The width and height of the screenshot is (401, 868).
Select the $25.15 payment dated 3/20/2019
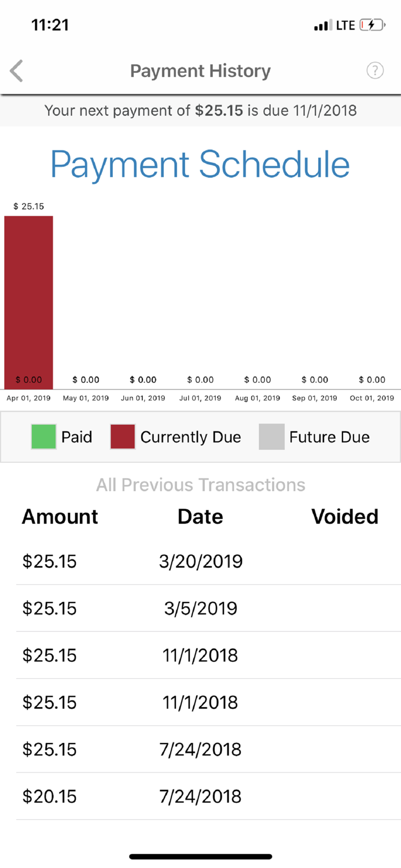[x=200, y=561]
